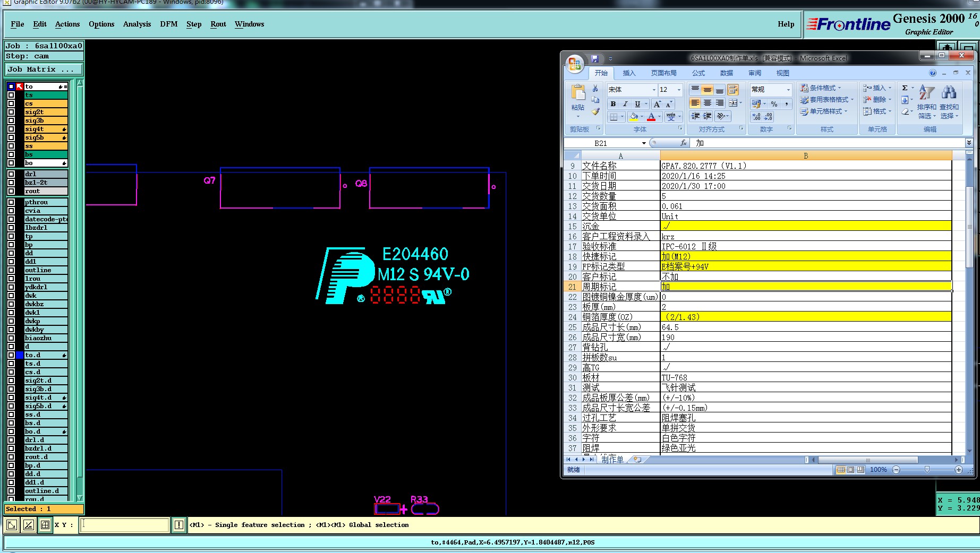Screen dimensions: 980x553
Task: Click the merge and center icon
Action: [733, 103]
